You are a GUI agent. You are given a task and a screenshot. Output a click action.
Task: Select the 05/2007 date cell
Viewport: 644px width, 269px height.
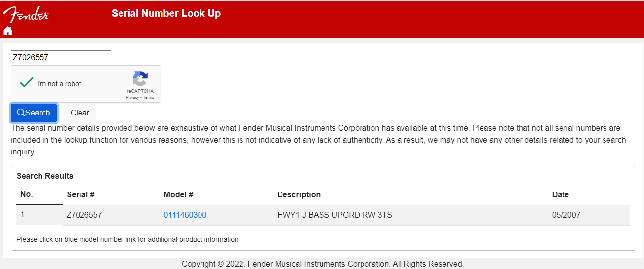[x=566, y=215]
